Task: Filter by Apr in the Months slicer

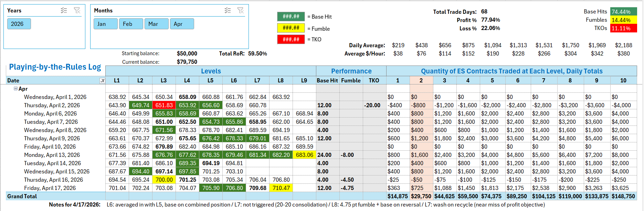Action: tap(182, 24)
